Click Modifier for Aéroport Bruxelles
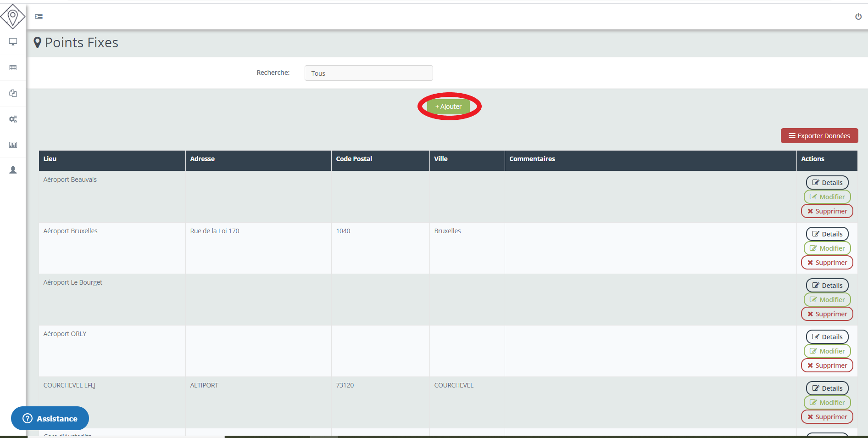The image size is (868, 438). pos(827,248)
